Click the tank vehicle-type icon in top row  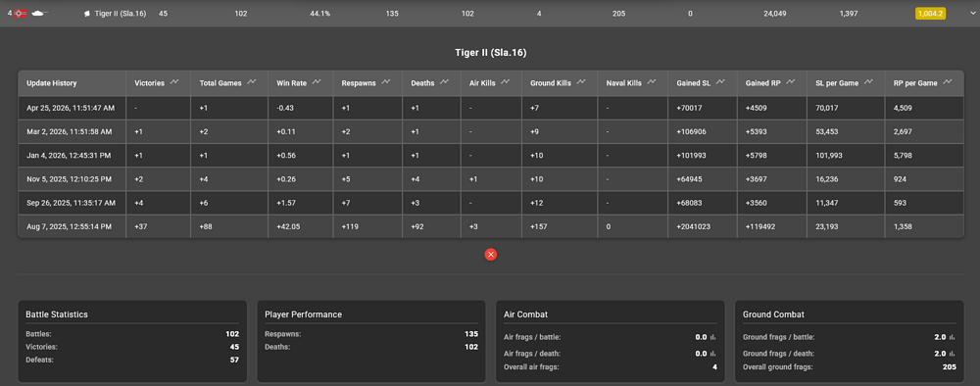(40, 13)
